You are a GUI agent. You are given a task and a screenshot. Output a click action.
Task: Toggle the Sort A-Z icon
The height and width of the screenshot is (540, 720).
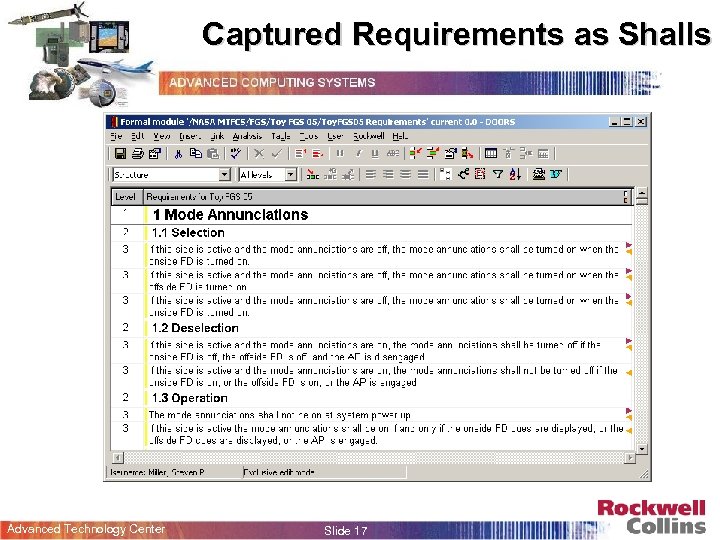515,174
